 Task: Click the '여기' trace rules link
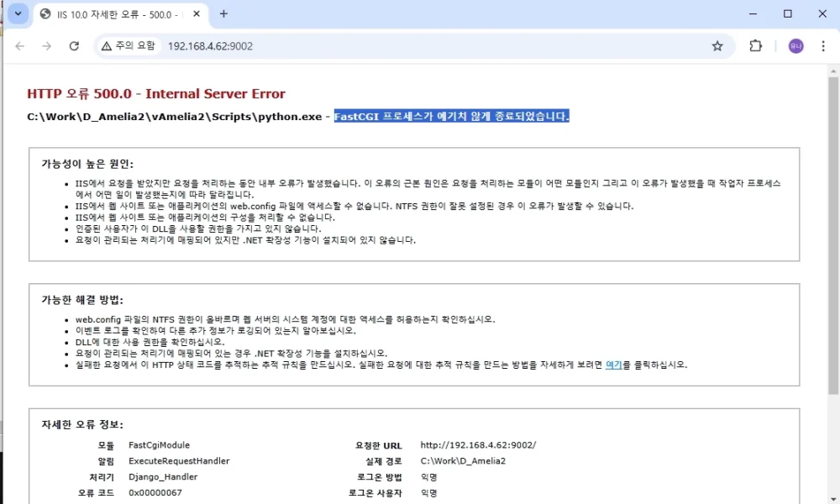(x=613, y=365)
